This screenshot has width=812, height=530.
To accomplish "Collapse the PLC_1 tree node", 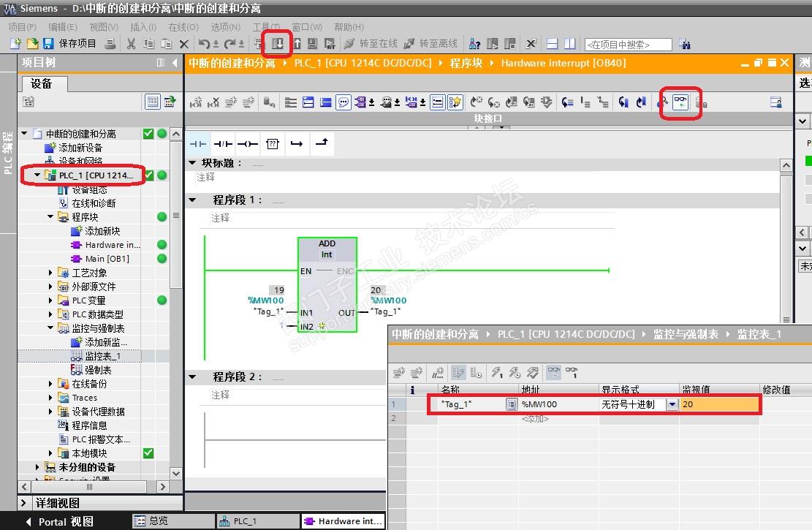I will 37,175.
